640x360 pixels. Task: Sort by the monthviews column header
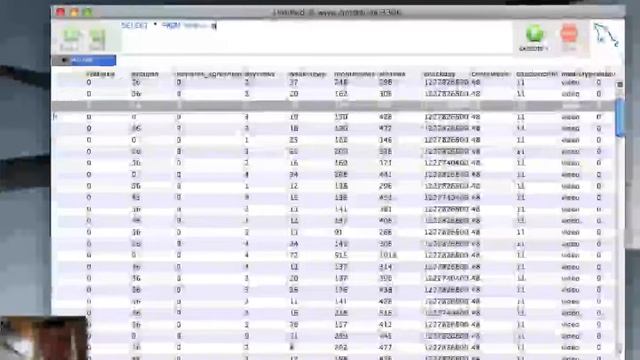click(354, 74)
